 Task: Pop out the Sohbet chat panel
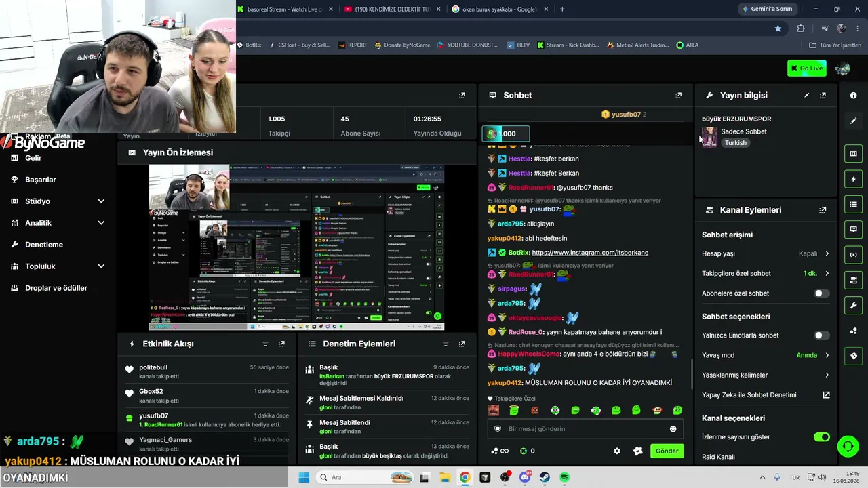coord(678,96)
